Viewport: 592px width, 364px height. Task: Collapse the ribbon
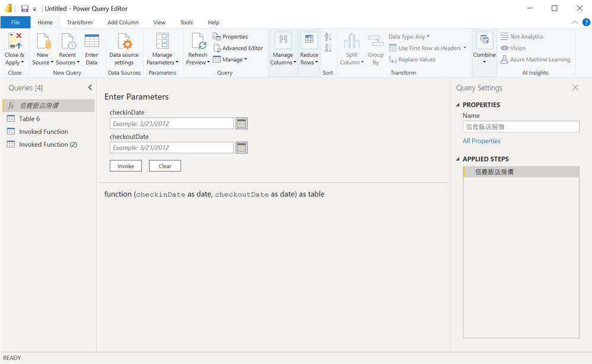[575, 22]
